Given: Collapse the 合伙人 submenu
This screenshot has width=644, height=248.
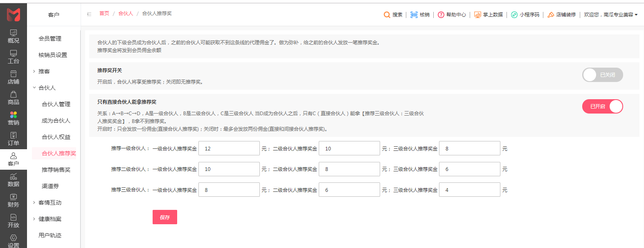Looking at the screenshot, I should (34, 88).
